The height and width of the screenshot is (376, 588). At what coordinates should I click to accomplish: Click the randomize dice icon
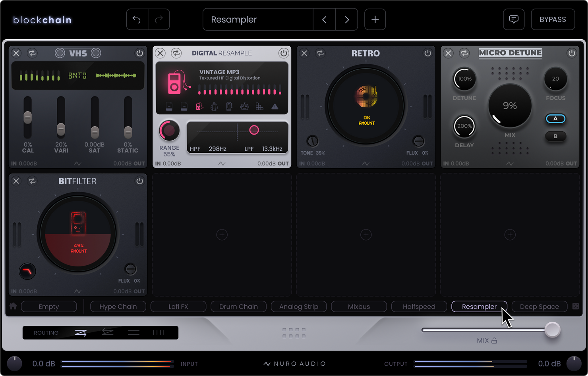575,306
